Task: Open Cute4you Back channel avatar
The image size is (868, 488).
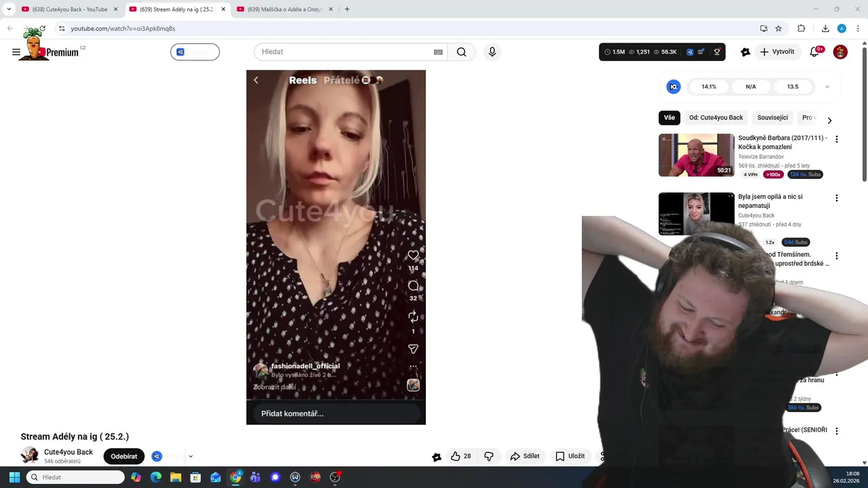Action: (30, 455)
